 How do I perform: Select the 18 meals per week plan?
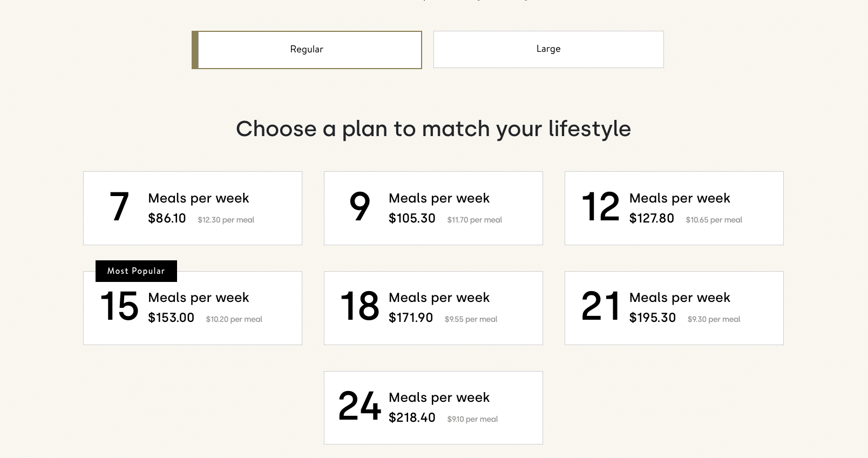click(x=433, y=308)
